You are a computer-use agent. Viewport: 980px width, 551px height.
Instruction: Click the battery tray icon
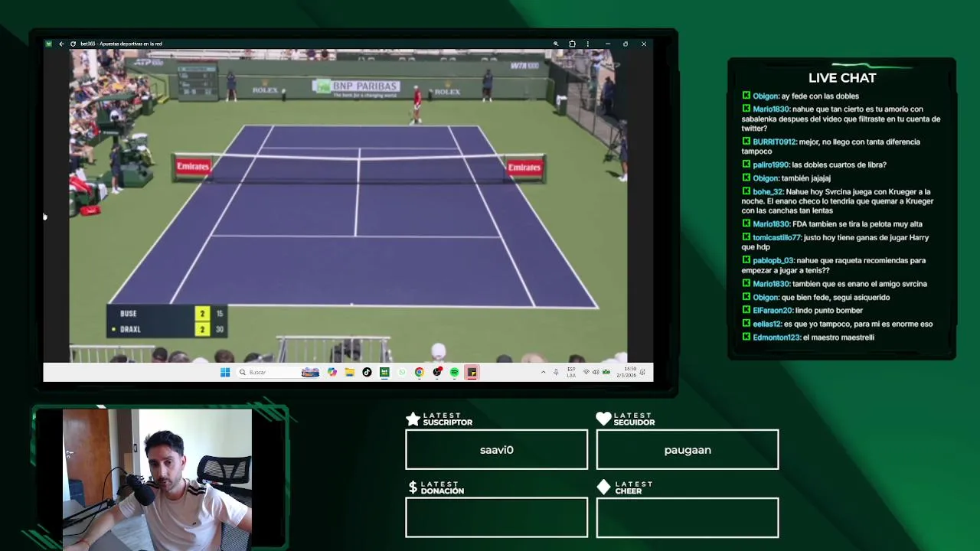point(606,372)
